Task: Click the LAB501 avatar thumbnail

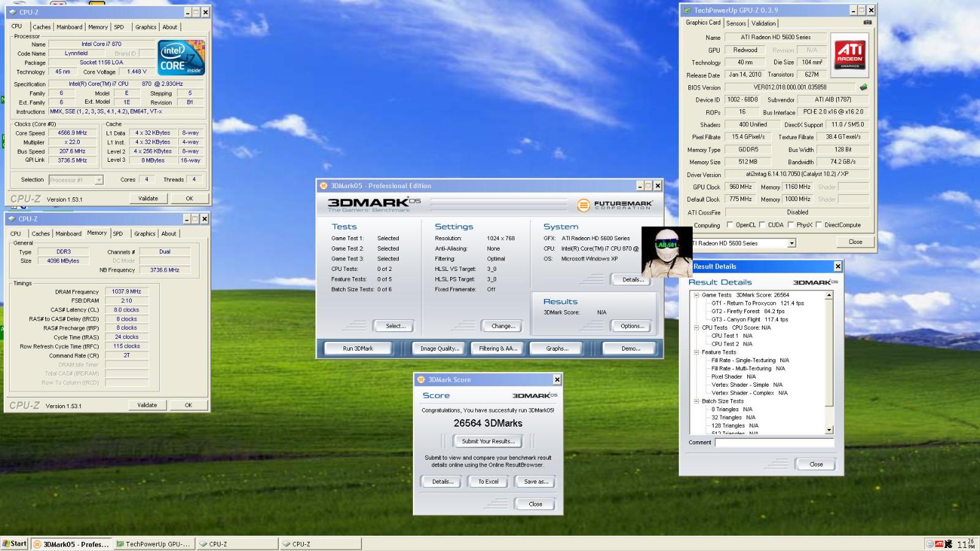Action: (x=666, y=251)
